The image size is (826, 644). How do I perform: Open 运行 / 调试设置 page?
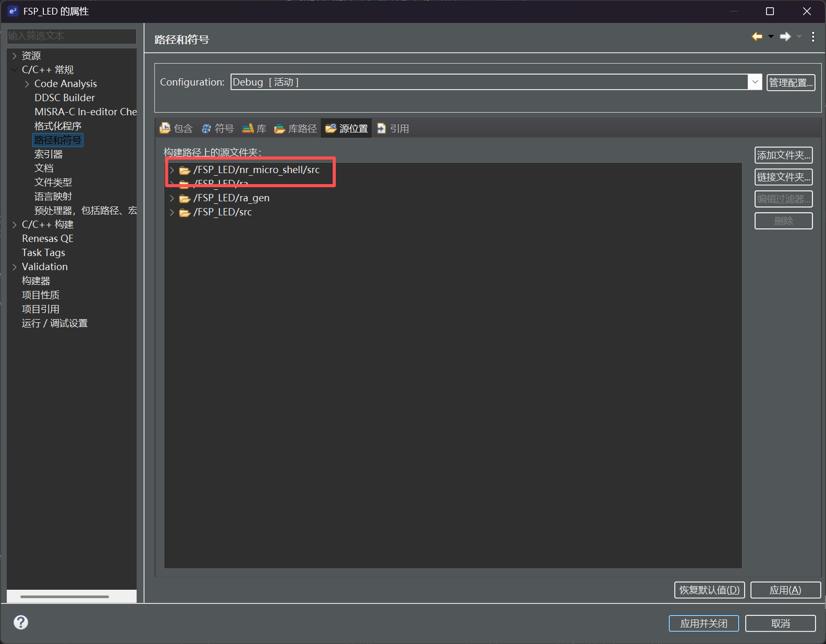click(x=55, y=323)
